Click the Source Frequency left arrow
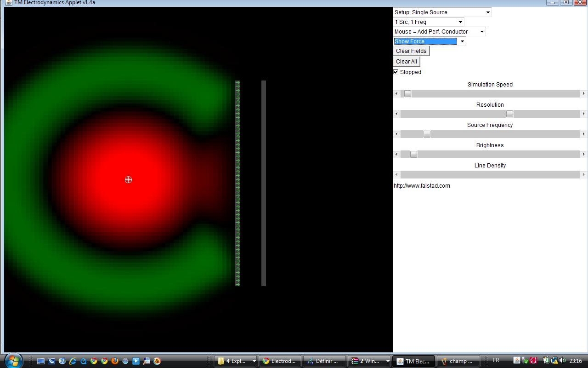The height and width of the screenshot is (368, 588). pyautogui.click(x=397, y=134)
